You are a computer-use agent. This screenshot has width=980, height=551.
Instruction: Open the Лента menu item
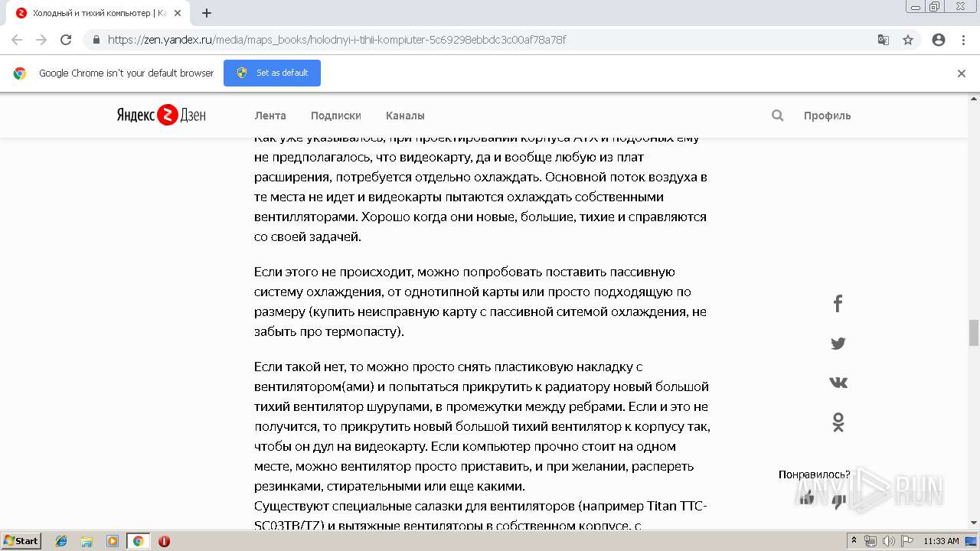pyautogui.click(x=270, y=116)
